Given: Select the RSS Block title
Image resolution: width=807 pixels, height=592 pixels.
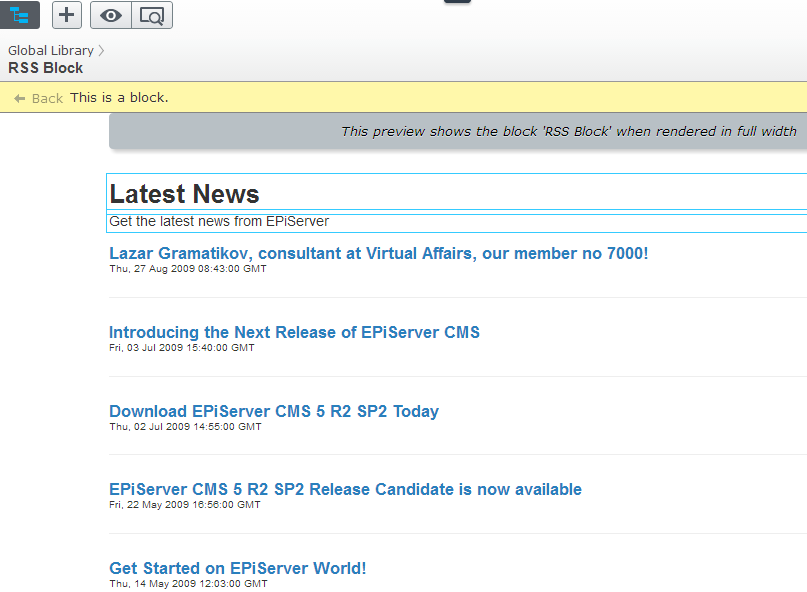Looking at the screenshot, I should click(46, 68).
